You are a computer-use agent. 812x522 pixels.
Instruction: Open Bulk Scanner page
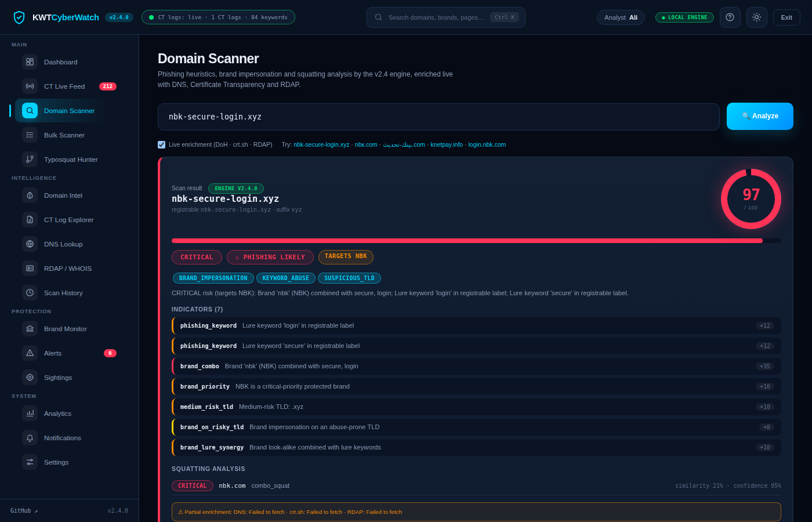pyautogui.click(x=66, y=135)
